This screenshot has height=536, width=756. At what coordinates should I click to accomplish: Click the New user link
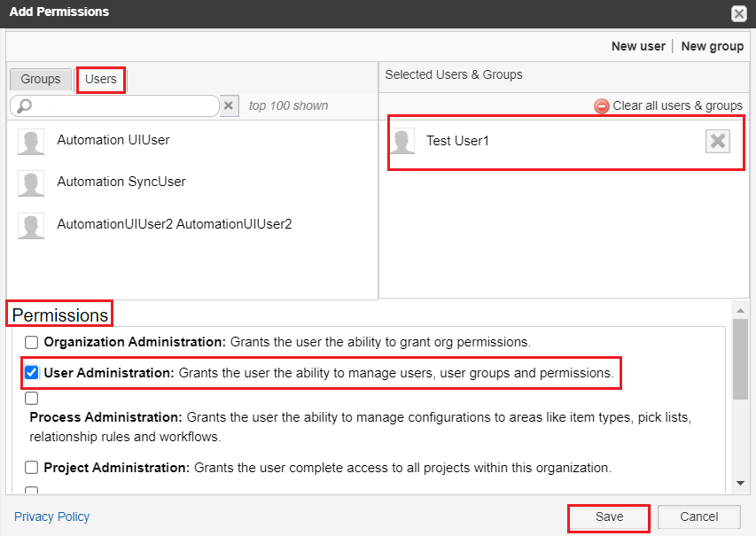(638, 46)
